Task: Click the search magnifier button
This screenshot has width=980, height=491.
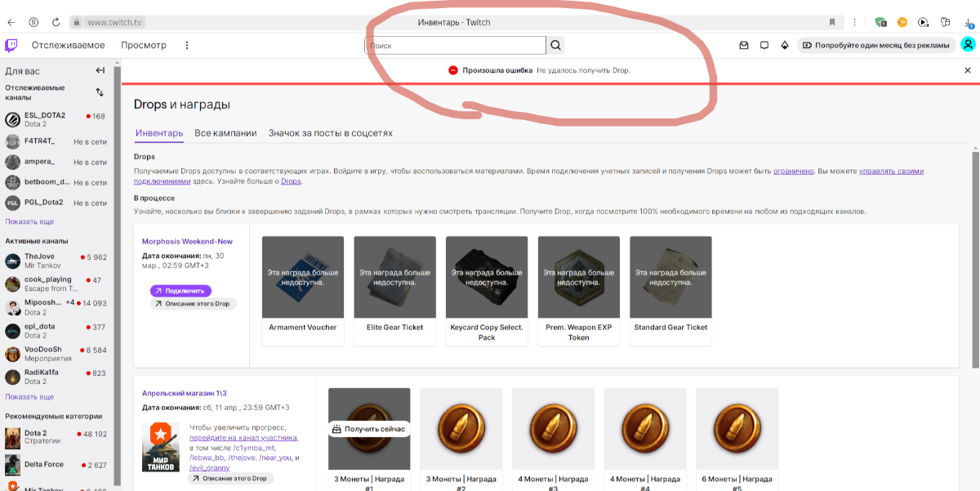Action: [555, 46]
